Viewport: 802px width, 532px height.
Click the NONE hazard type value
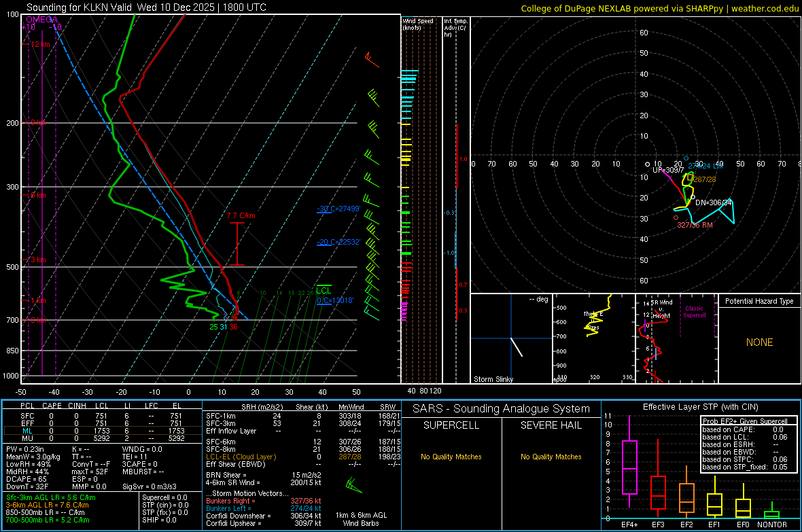point(760,342)
